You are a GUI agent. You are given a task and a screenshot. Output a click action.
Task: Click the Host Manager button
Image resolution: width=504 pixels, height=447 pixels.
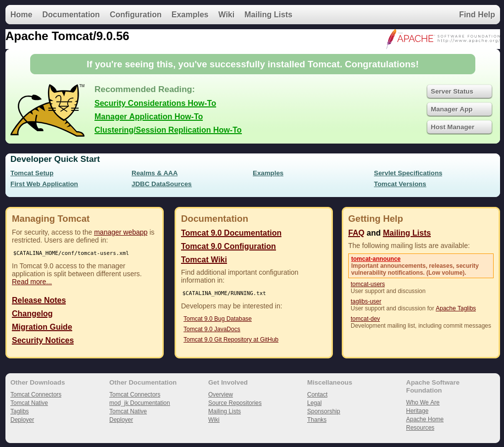[x=459, y=127]
